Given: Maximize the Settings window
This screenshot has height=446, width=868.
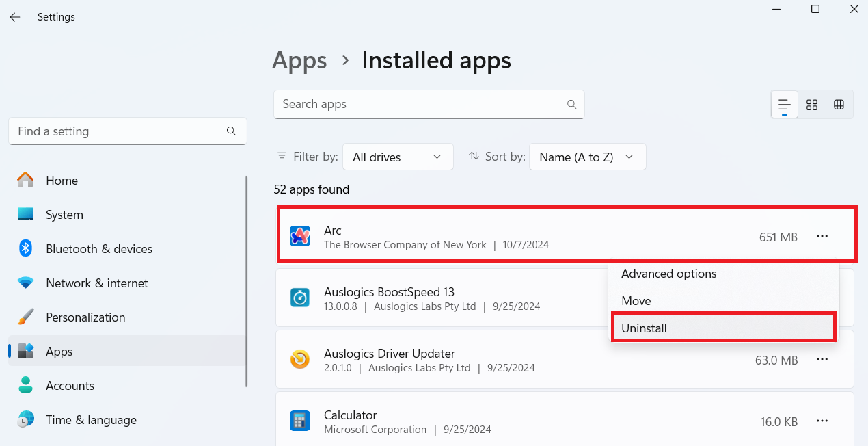Looking at the screenshot, I should 815,9.
